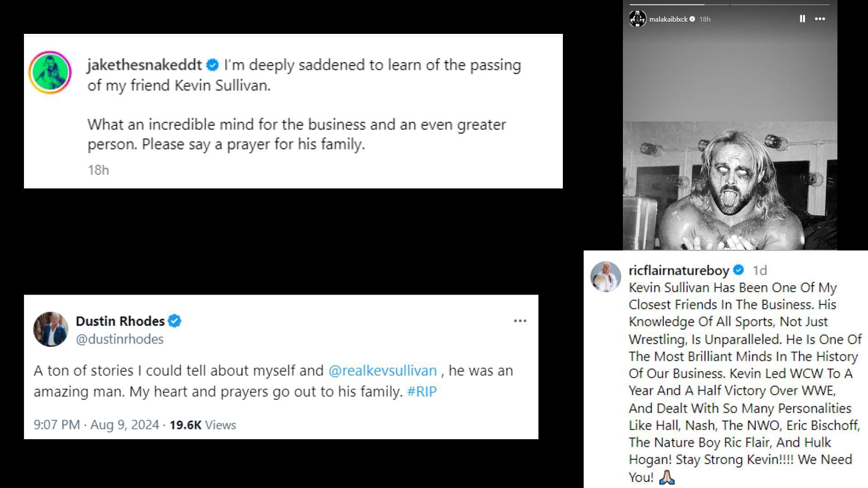868x488 pixels.
Task: Open ricflairnatureboy username link
Action: [x=679, y=270]
